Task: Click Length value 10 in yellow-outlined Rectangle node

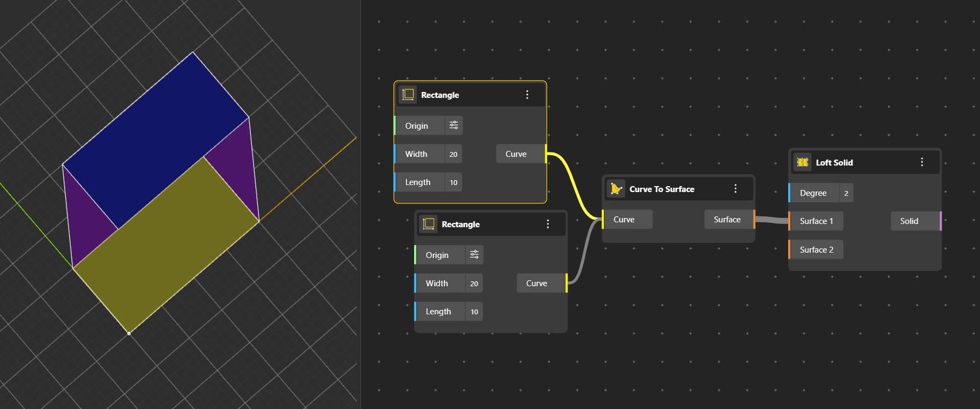Action: coord(454,182)
